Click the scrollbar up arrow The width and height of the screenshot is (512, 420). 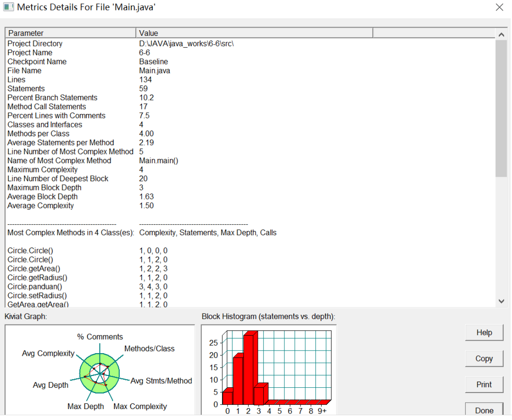501,34
